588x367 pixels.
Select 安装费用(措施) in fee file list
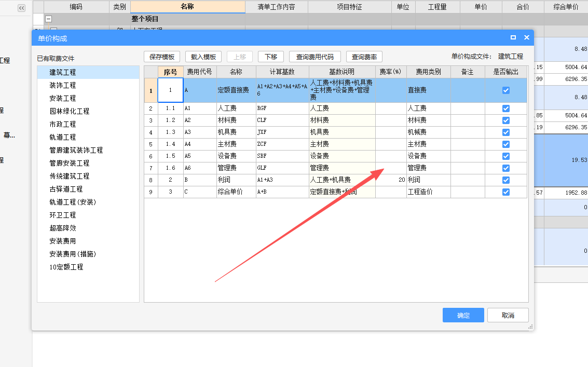click(88, 254)
